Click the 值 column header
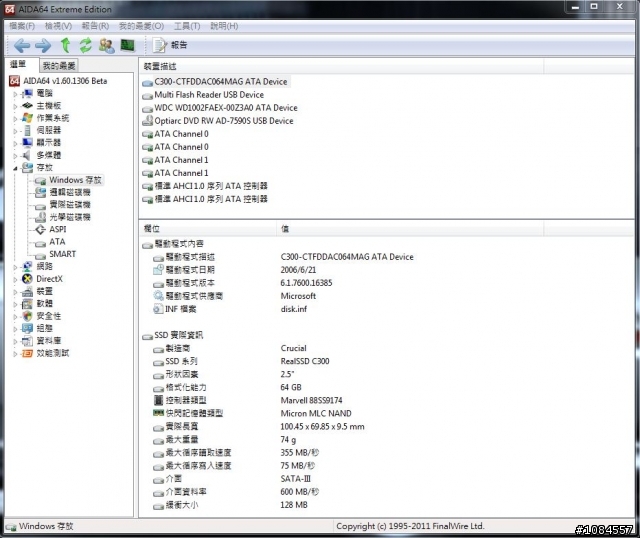Screen dimensions: 640x538 [x=410, y=229]
